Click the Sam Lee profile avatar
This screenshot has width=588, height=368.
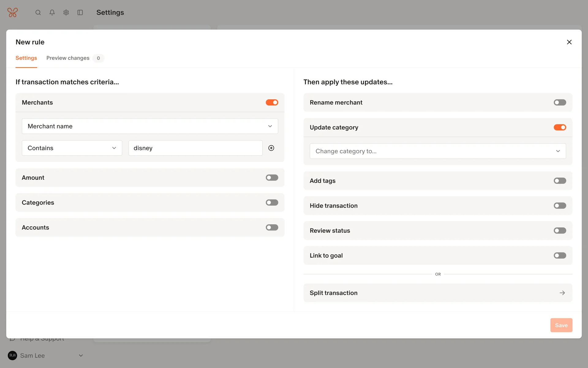(x=13, y=355)
